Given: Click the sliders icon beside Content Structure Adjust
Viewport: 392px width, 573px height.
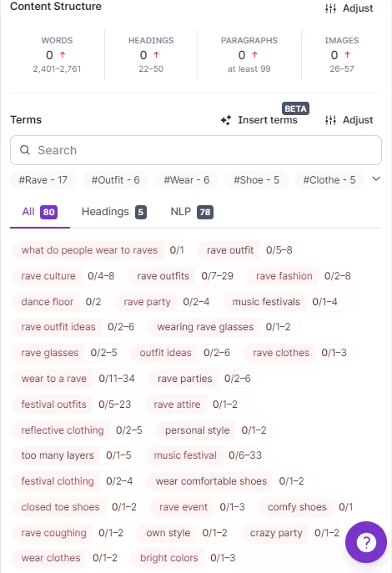Looking at the screenshot, I should tap(330, 8).
